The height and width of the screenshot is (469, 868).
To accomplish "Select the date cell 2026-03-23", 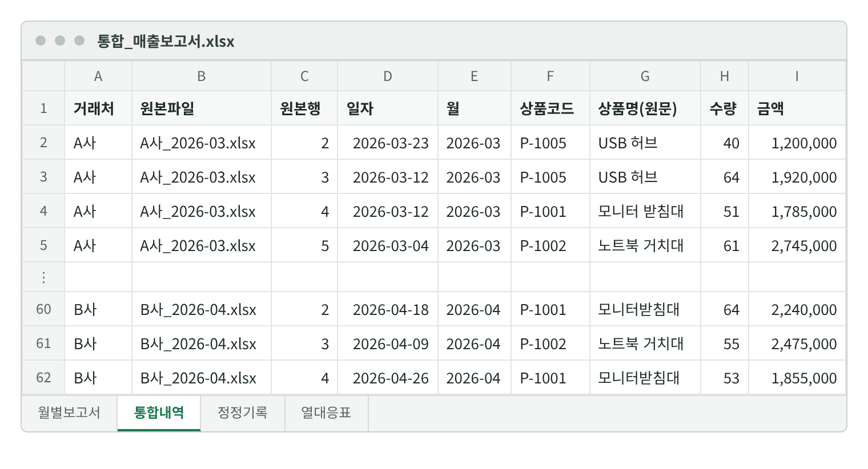I will click(x=388, y=143).
